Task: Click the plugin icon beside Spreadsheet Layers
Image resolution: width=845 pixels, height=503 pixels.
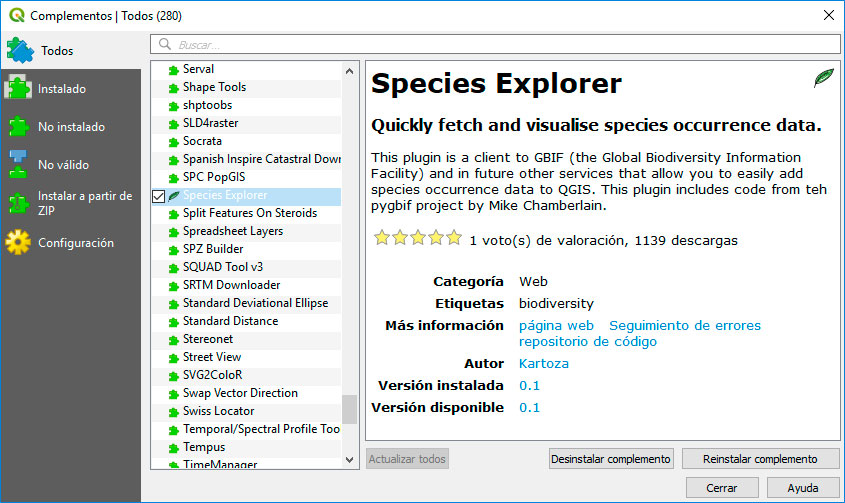Action: [174, 232]
